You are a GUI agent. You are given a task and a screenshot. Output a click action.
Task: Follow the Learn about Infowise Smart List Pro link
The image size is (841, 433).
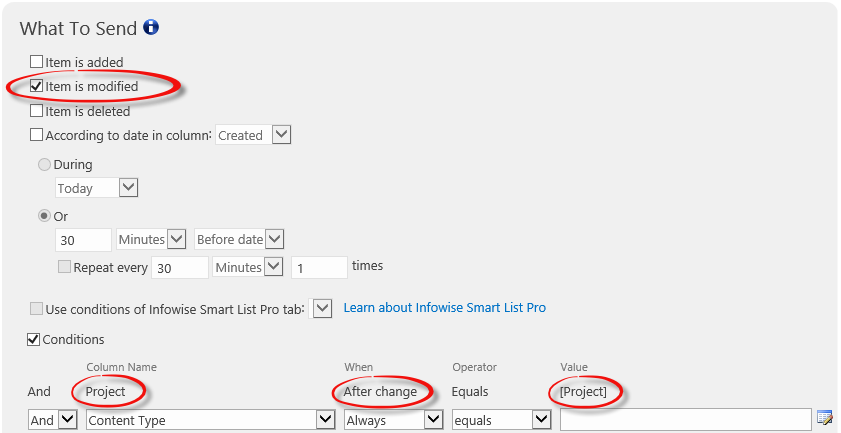[445, 308]
